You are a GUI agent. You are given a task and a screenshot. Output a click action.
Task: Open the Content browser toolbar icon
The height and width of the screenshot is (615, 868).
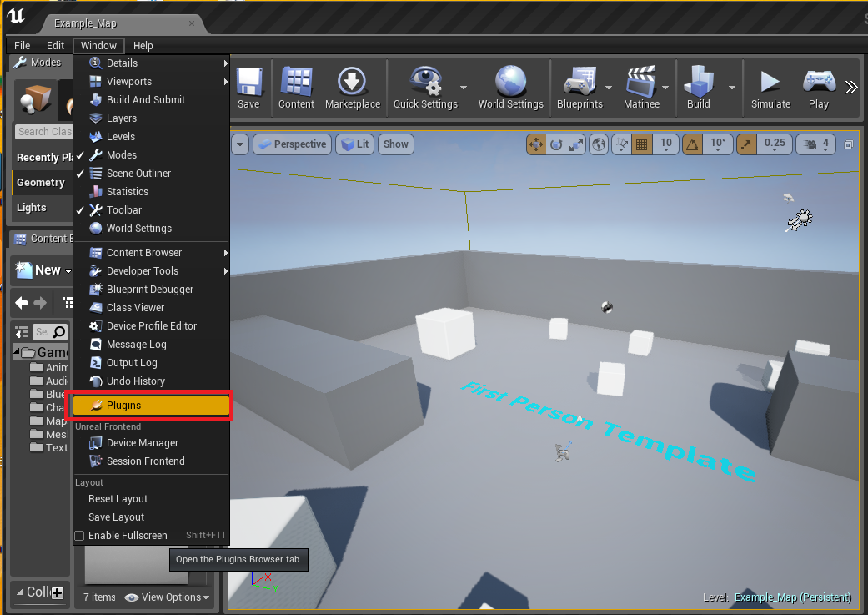point(296,88)
